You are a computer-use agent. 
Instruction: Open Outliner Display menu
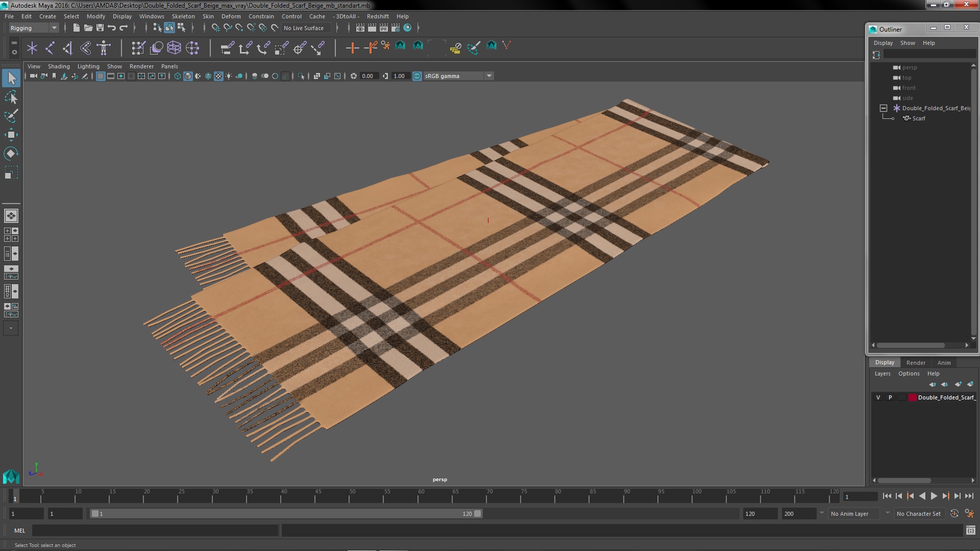883,43
